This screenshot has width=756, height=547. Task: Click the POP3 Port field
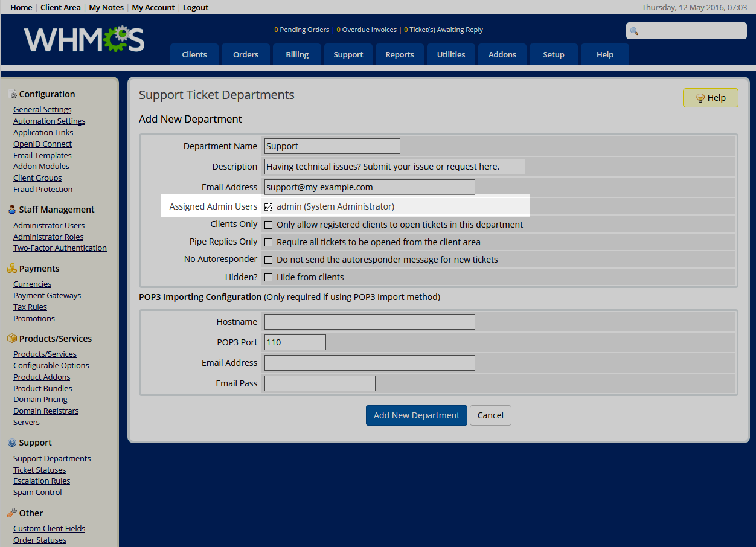pos(295,342)
